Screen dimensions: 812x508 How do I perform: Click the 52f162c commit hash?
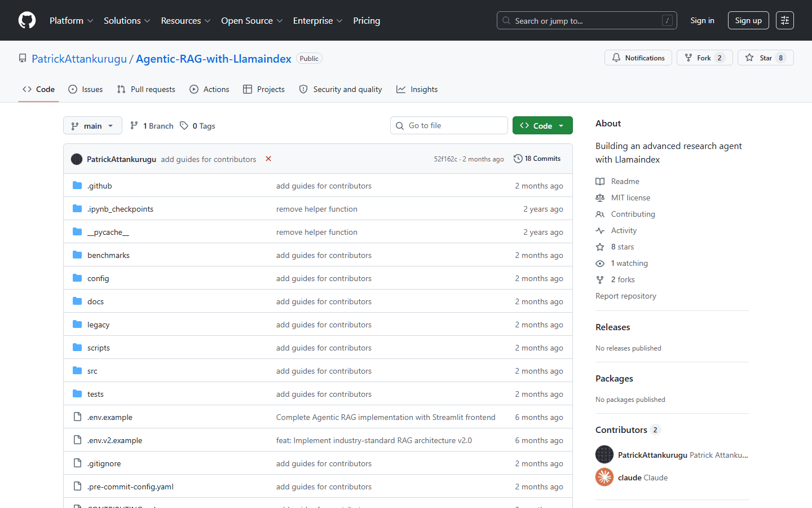pyautogui.click(x=445, y=159)
